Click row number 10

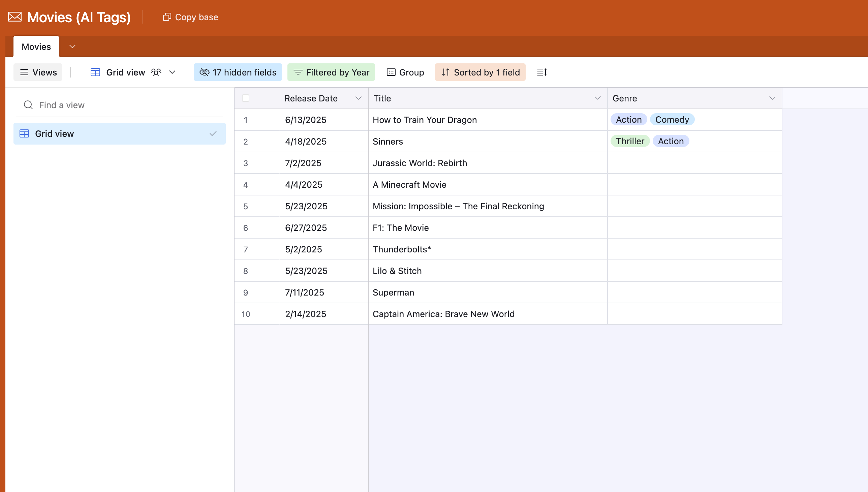(x=246, y=314)
